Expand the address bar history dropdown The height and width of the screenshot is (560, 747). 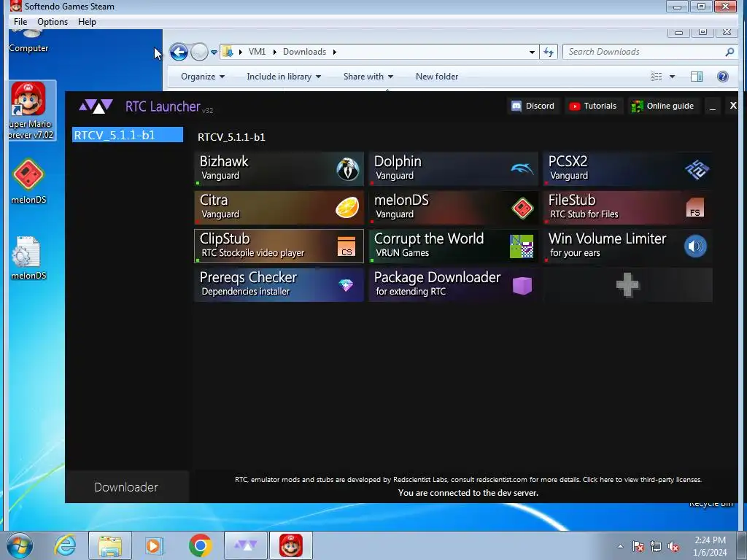tap(532, 52)
